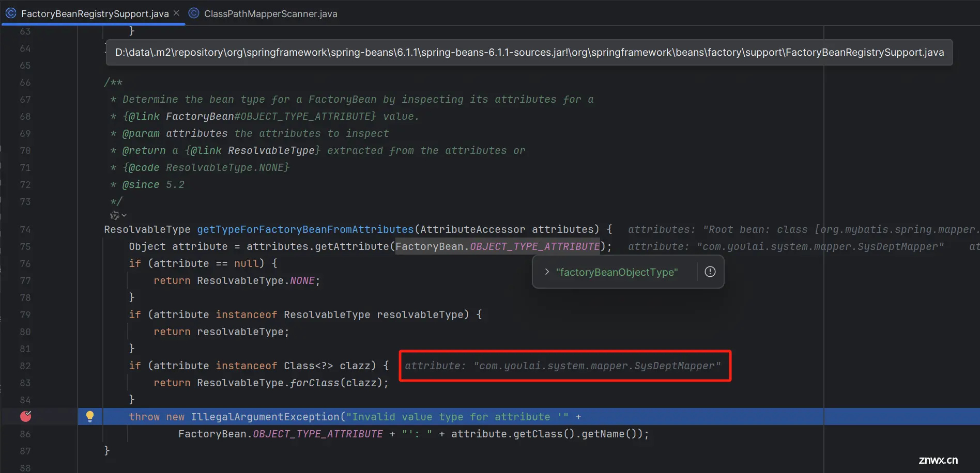Click the "@since 5.2" Javadoc line

coord(153,184)
